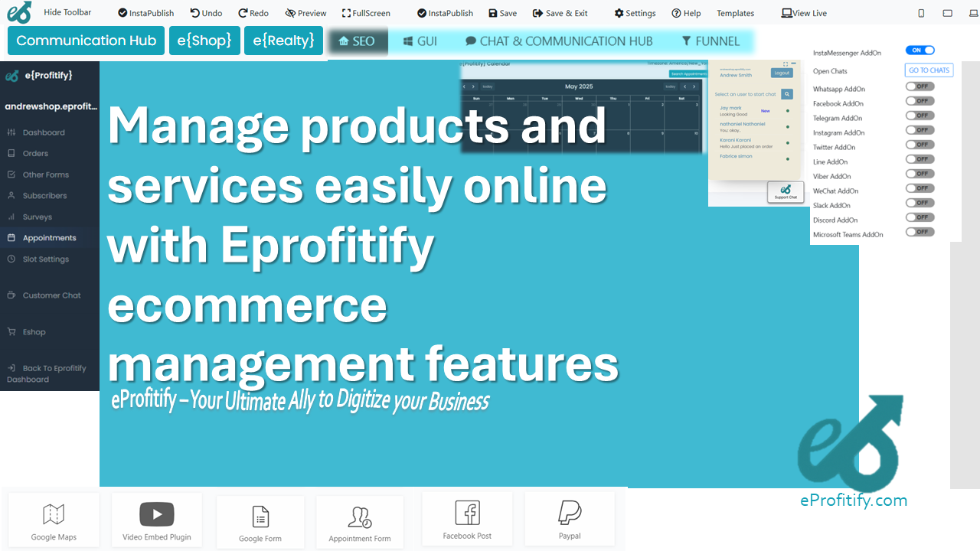Enable the Twitter AddOn toggle
The width and height of the screenshot is (980, 551).
920,145
